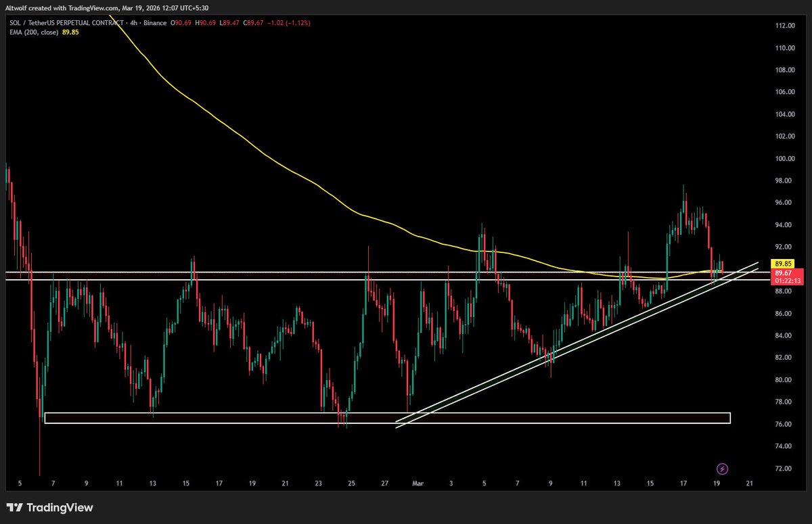This screenshot has height=524, width=812.
Task: Click the 78.00 price axis label
Action: (x=784, y=402)
